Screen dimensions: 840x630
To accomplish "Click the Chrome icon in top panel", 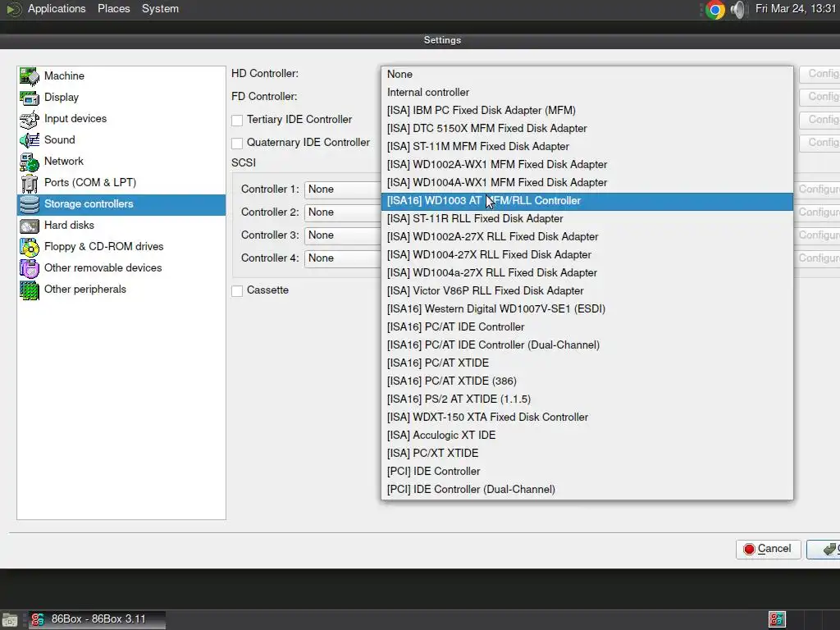I will [714, 10].
